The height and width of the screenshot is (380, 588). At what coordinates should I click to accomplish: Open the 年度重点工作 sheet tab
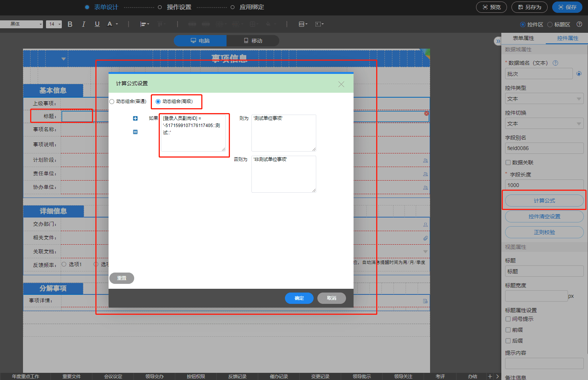tap(25, 377)
